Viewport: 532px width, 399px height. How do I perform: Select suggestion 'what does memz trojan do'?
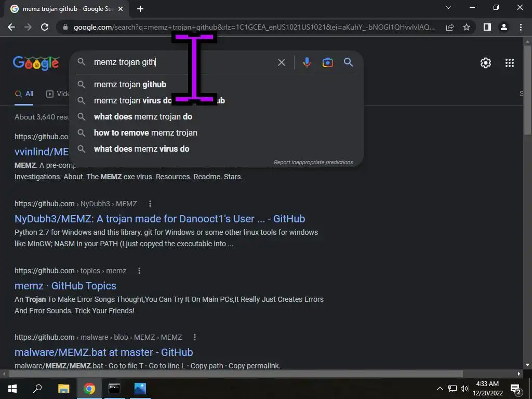217,117
